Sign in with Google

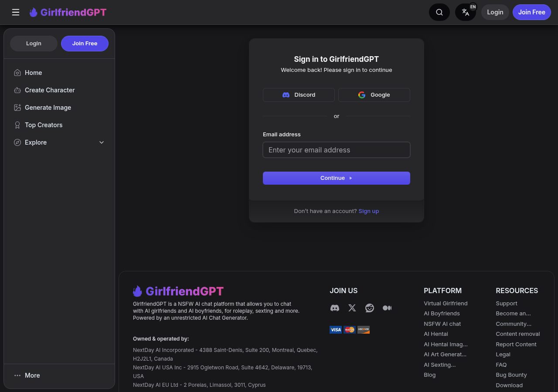374,95
